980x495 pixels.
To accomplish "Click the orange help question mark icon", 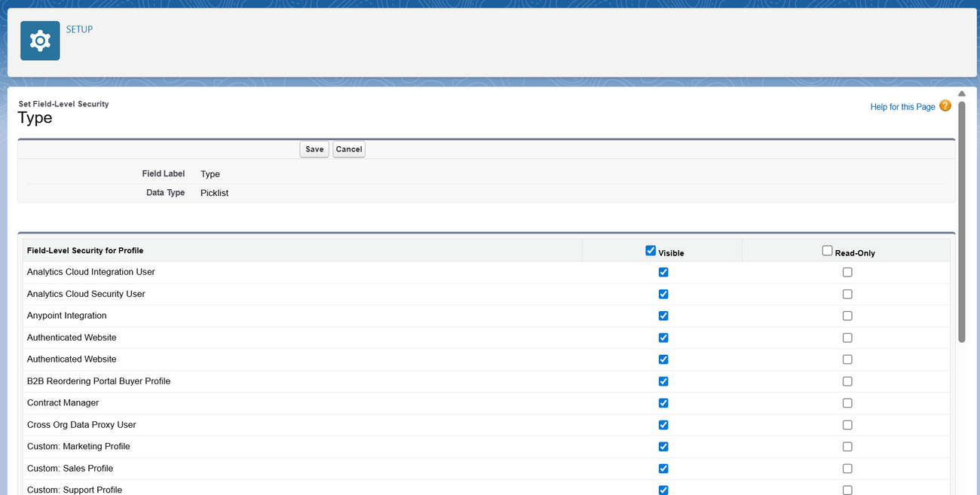I will [945, 106].
